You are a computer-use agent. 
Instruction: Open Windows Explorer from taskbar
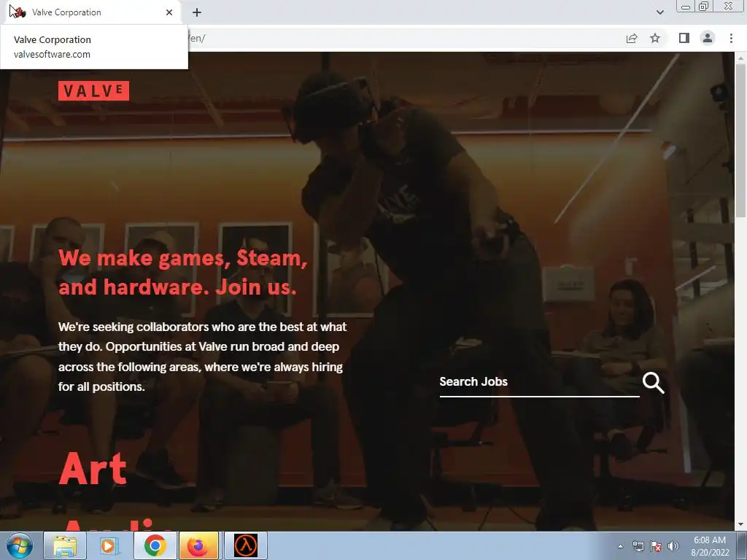[65, 545]
